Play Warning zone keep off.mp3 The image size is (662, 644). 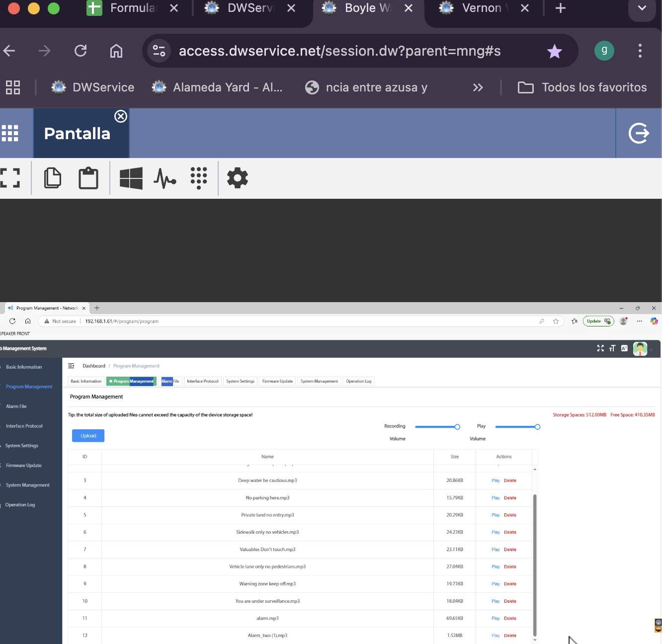[496, 584]
